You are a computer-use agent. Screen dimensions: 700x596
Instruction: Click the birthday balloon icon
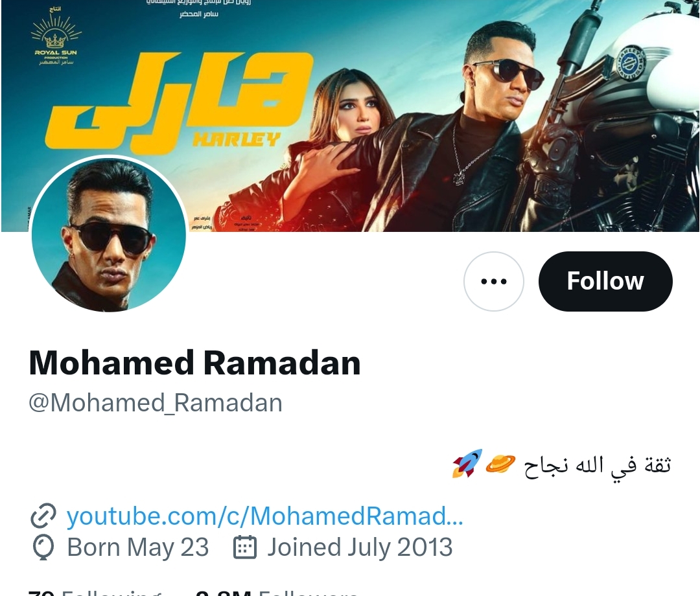click(43, 548)
